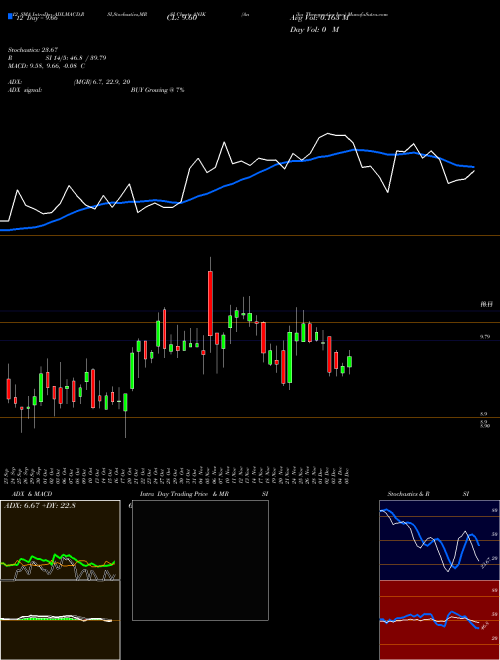500x660 pixels.
Task: Click the 'BUY Growing @ 7%' signal text
Action: click(x=157, y=90)
